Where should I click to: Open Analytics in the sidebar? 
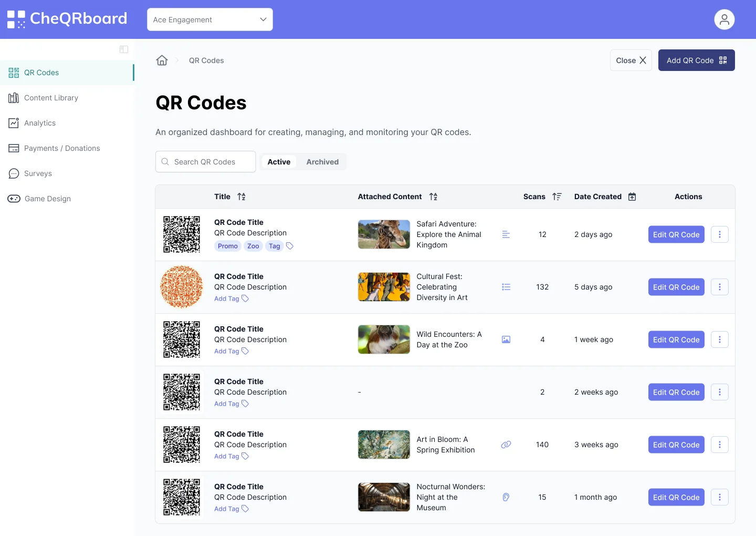[67, 123]
